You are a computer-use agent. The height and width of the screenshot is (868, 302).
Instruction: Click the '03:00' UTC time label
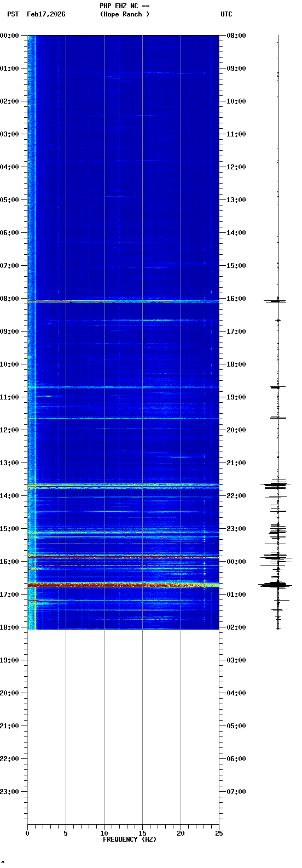pyautogui.click(x=236, y=660)
